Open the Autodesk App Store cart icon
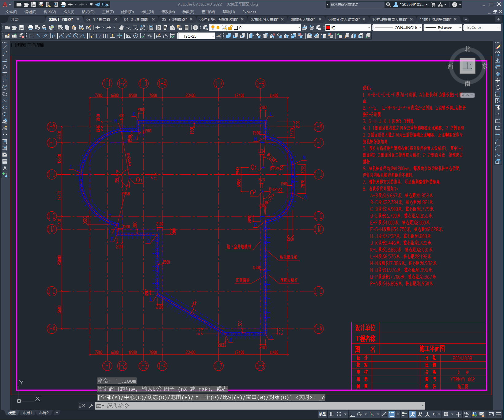 point(433,5)
